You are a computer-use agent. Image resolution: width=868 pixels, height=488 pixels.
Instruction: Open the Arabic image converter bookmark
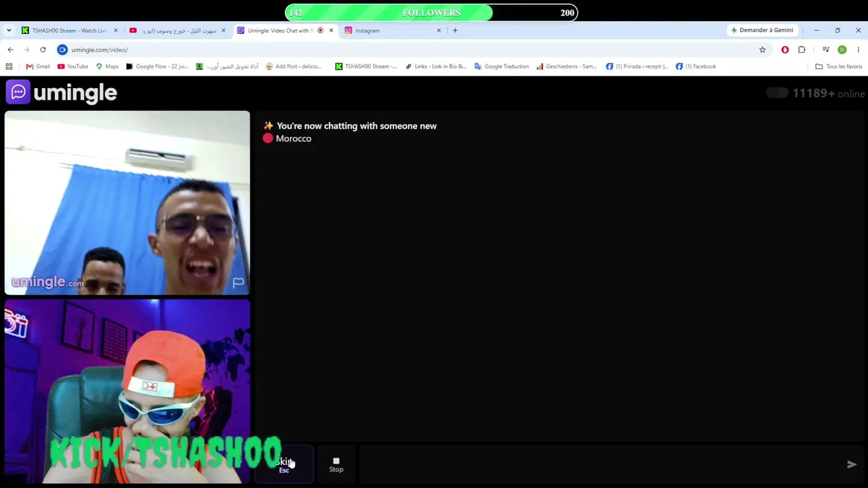pyautogui.click(x=227, y=66)
